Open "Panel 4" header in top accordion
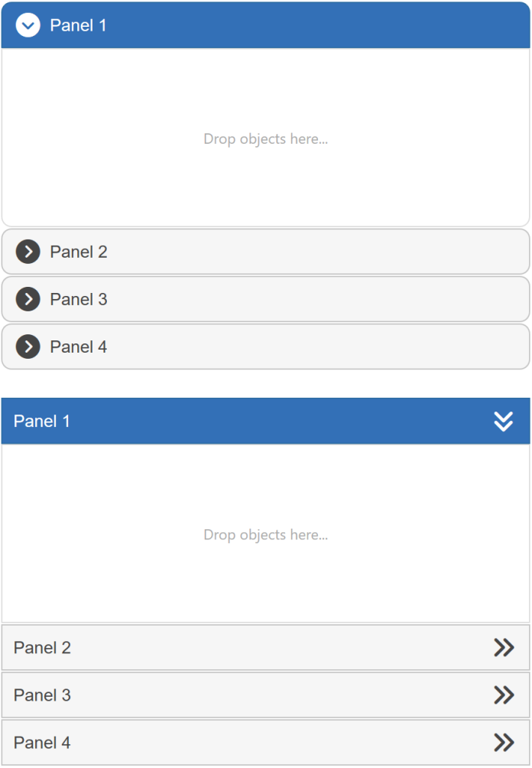Viewport: 532px width, 768px height. click(78, 347)
